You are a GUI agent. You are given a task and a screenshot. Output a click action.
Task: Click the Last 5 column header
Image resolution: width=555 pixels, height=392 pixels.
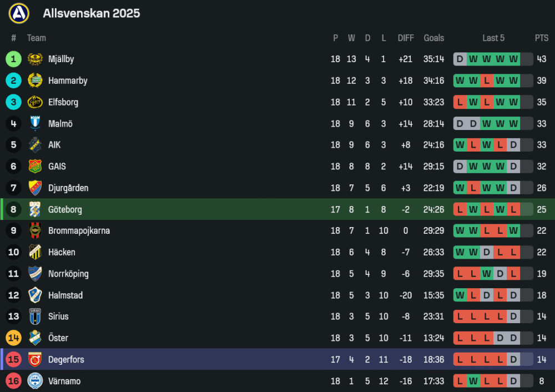pyautogui.click(x=493, y=38)
